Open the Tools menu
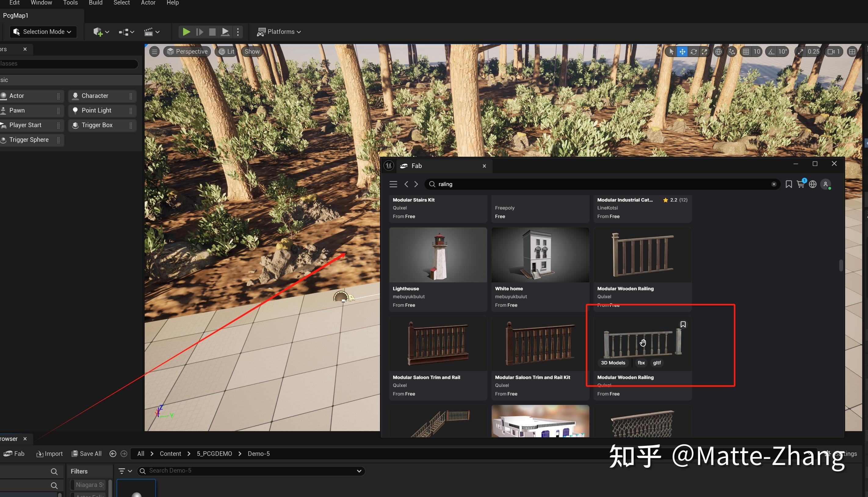The height and width of the screenshot is (497, 868). 71,3
